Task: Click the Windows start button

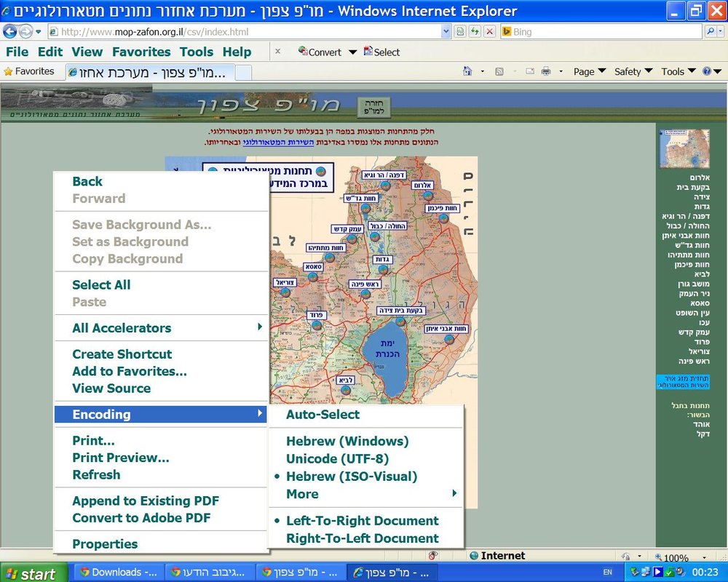Action: [x=34, y=574]
